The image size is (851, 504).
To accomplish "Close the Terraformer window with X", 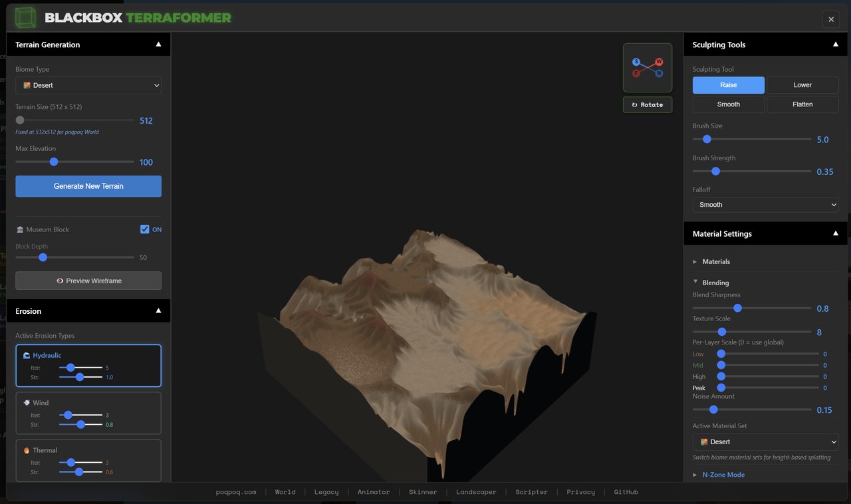I will [x=830, y=19].
